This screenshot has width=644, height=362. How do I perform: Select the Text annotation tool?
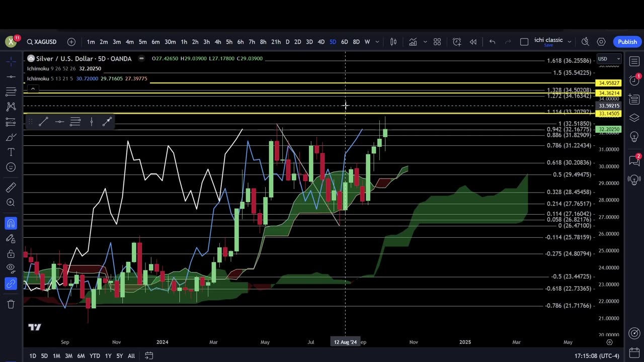coord(11,152)
